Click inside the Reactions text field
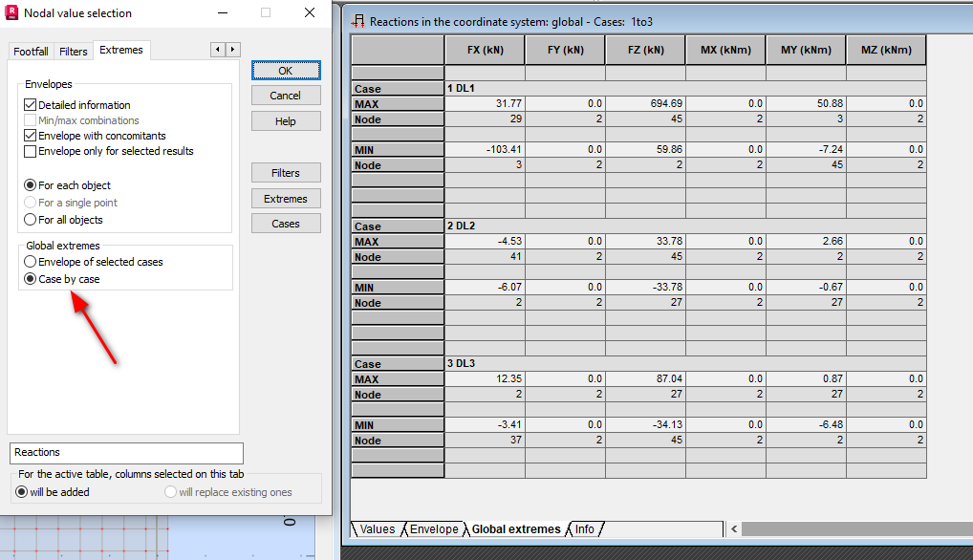973x560 pixels. pyautogui.click(x=125, y=453)
